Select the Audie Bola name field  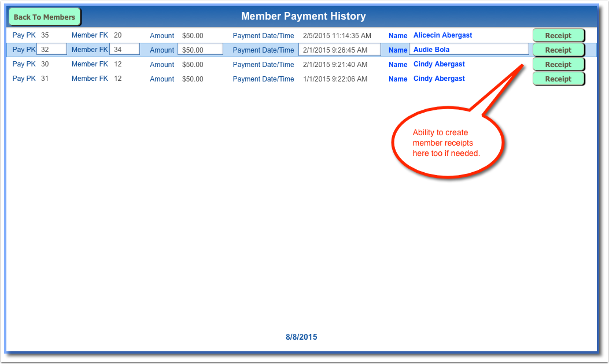pos(469,49)
